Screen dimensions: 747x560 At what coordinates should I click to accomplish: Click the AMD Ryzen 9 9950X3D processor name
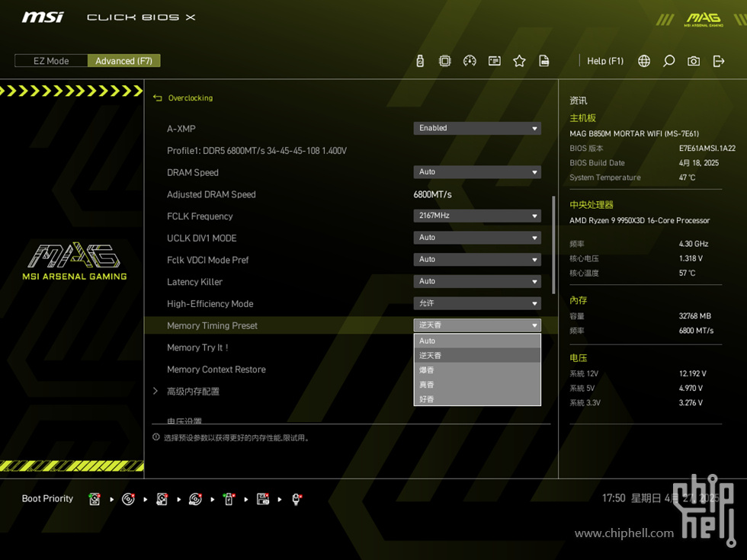coord(640,220)
